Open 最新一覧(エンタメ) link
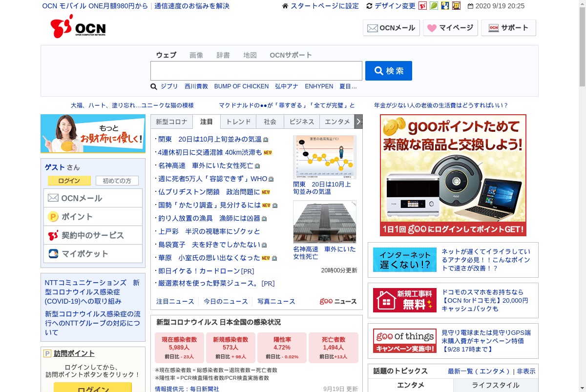The image size is (586, 392). coord(479,371)
